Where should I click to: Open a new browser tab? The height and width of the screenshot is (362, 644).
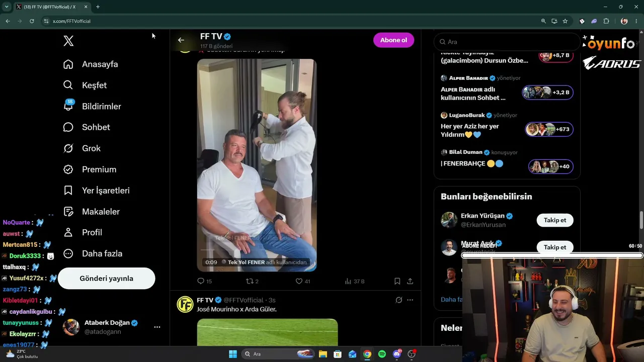(x=98, y=7)
